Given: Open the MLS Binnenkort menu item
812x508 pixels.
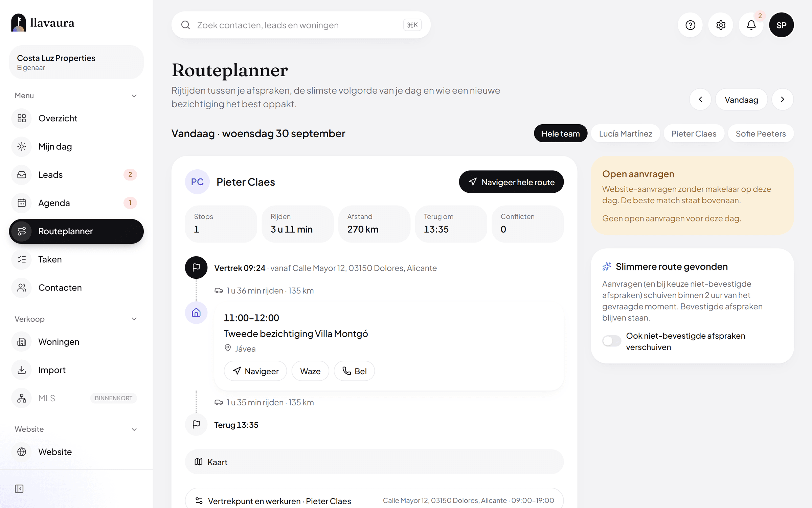Looking at the screenshot, I should click(76, 398).
